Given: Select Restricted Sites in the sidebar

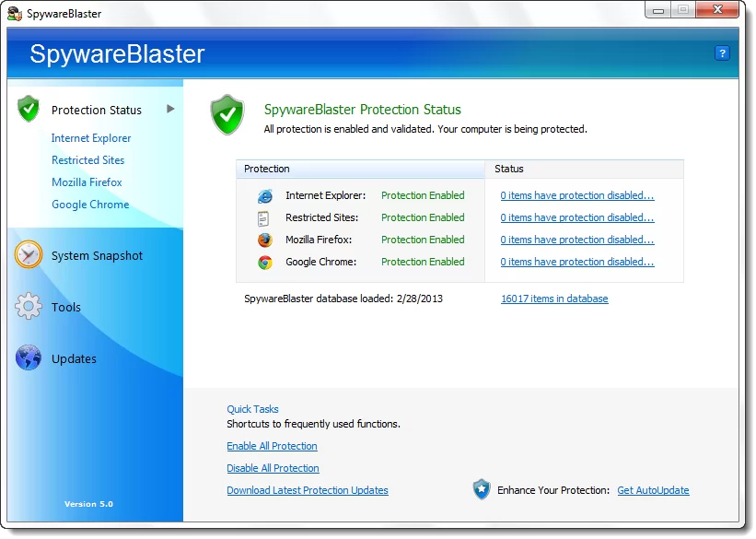Looking at the screenshot, I should [x=87, y=159].
